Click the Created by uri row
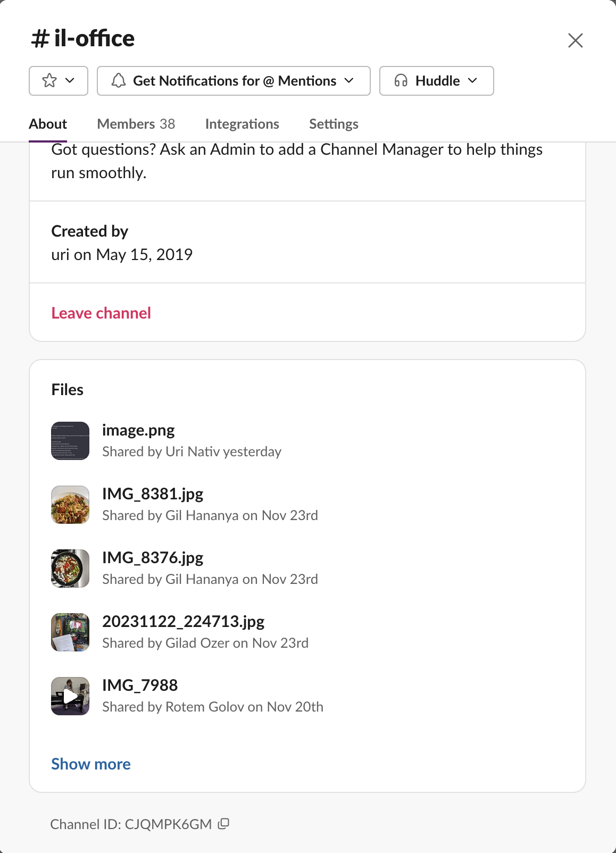Viewport: 616px width, 853px height. tap(307, 242)
